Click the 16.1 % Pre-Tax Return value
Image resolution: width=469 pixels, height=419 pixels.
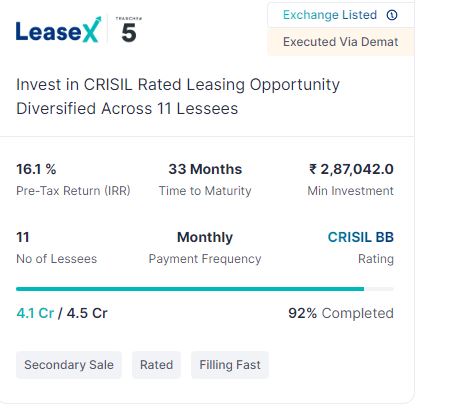point(36,169)
